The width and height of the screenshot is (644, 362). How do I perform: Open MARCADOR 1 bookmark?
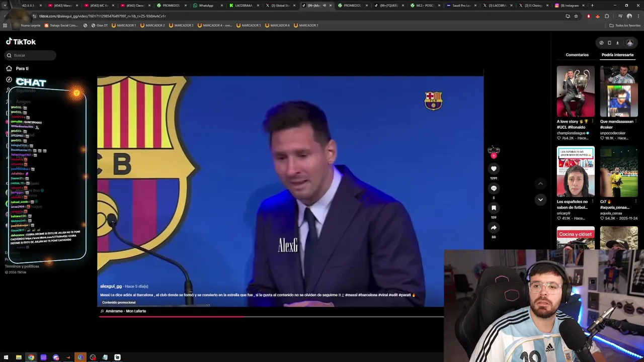(x=124, y=25)
